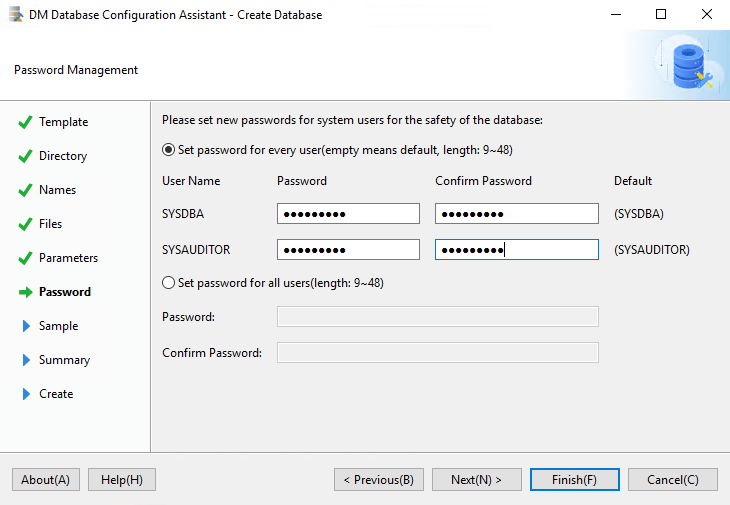Click the SYSDBA user name label
Viewport: 730px width, 505px height.
click(183, 214)
